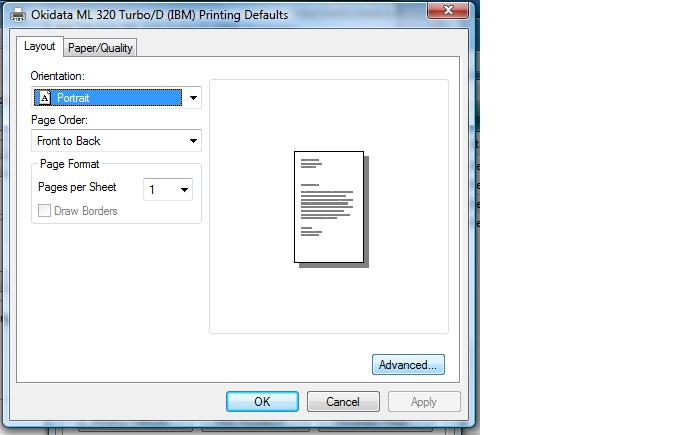The height and width of the screenshot is (435, 680).
Task: Open the Paper/Quality tab
Action: coord(100,48)
